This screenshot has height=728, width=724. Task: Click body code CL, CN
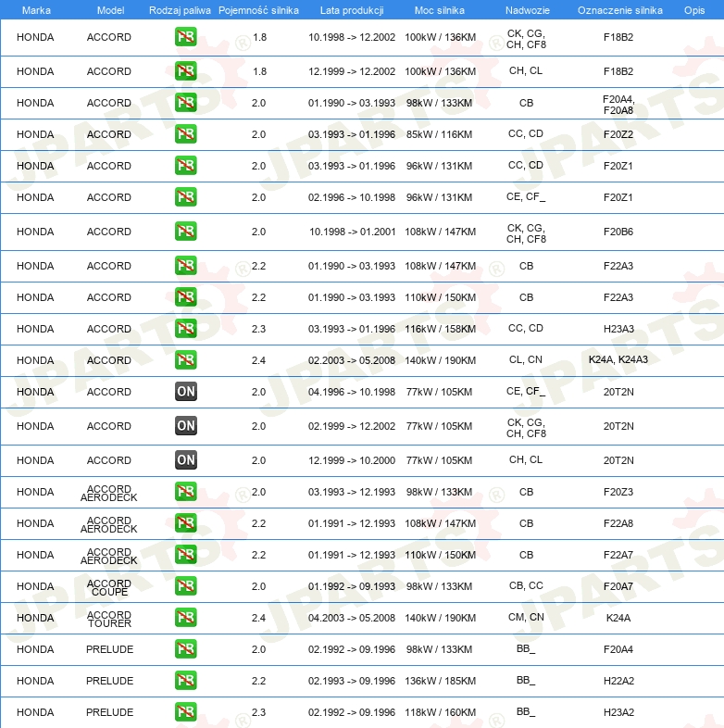click(x=525, y=359)
